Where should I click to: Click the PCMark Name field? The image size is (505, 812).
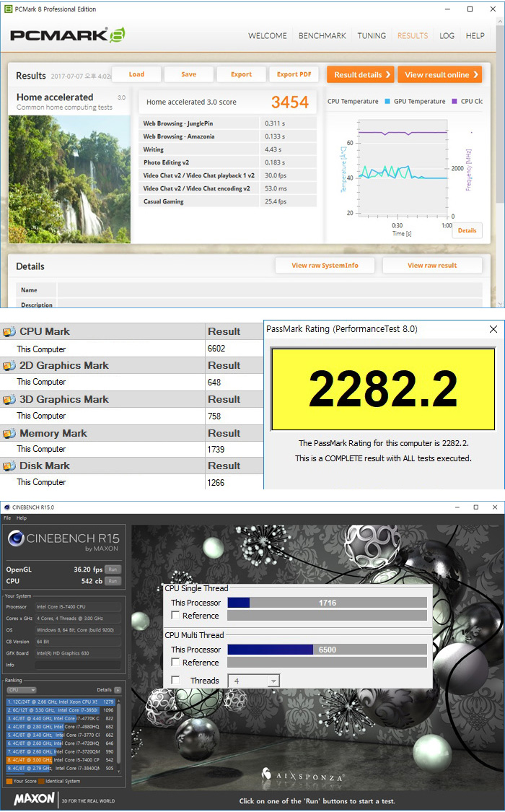[270, 290]
